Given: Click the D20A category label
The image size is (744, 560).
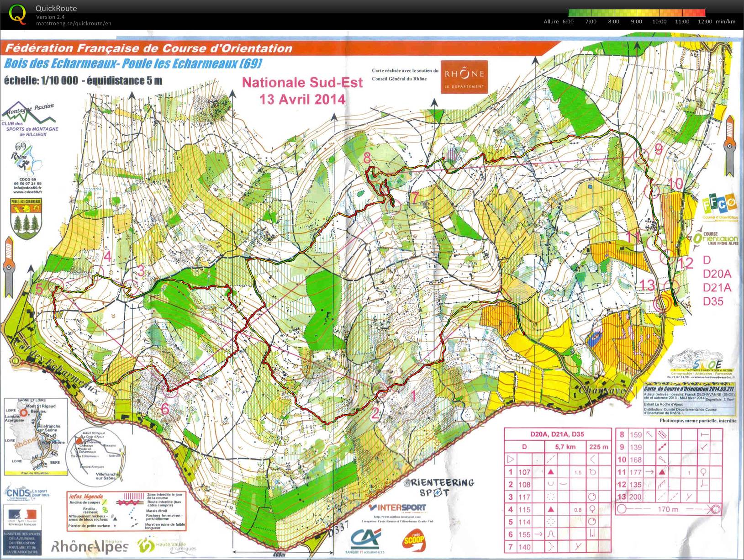Looking at the screenshot, I should point(717,274).
